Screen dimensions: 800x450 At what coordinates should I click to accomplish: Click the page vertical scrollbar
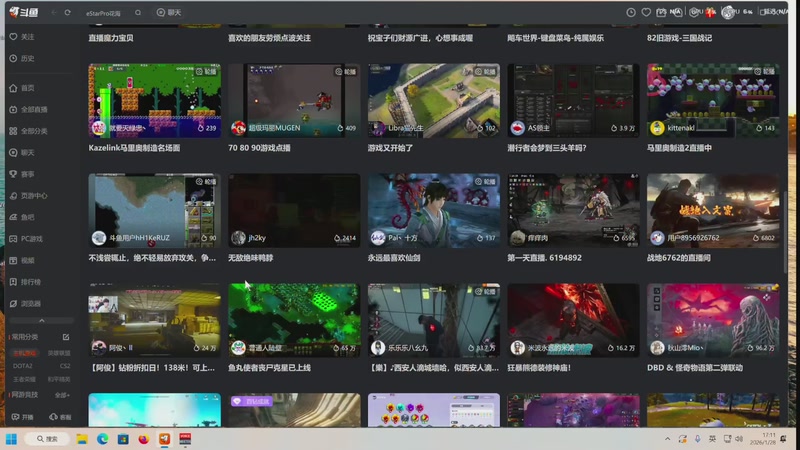pos(785,232)
